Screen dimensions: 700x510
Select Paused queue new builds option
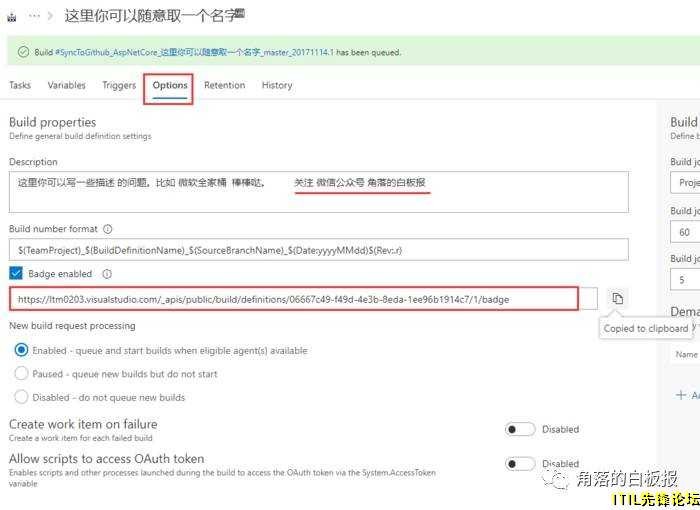tap(21, 373)
